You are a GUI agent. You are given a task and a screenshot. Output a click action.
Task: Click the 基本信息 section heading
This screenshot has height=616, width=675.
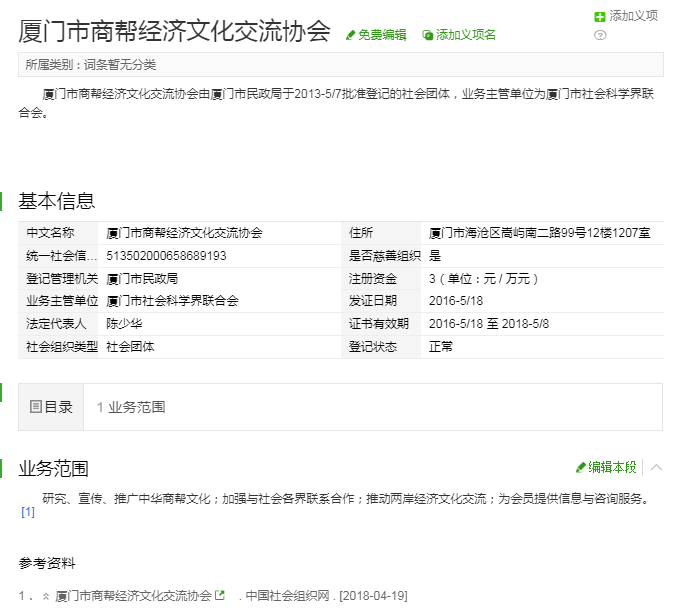tap(56, 201)
